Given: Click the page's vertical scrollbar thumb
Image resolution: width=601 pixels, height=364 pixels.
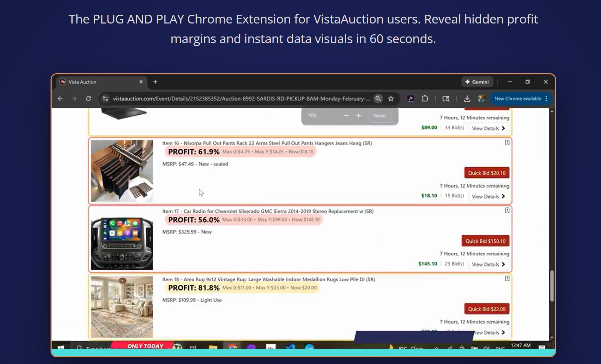Looking at the screenshot, I should tap(552, 286).
